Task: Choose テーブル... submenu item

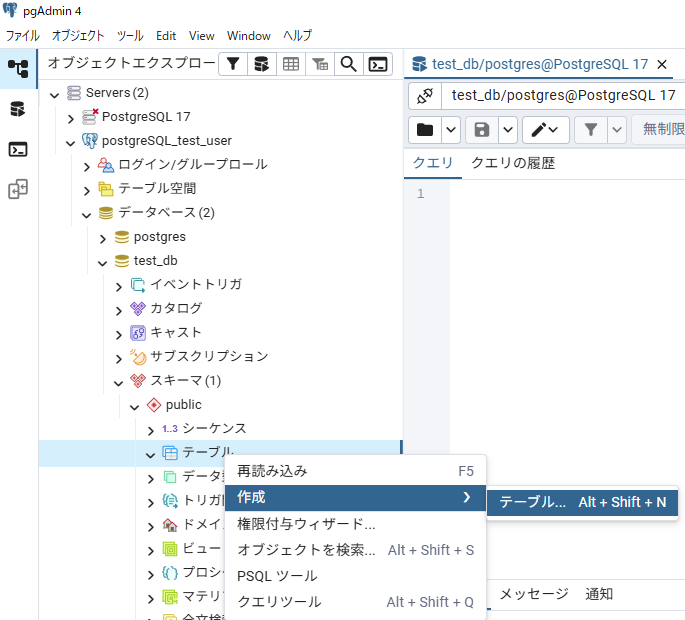Action: click(x=582, y=502)
